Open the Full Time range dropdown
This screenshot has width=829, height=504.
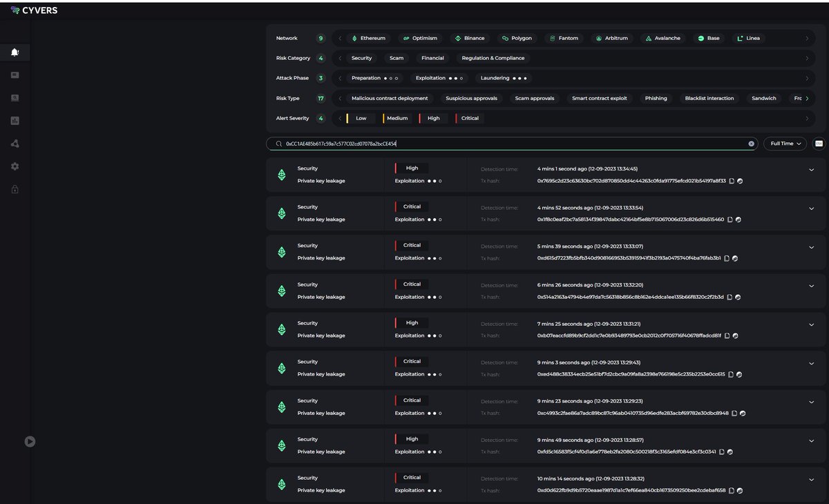pyautogui.click(x=785, y=144)
